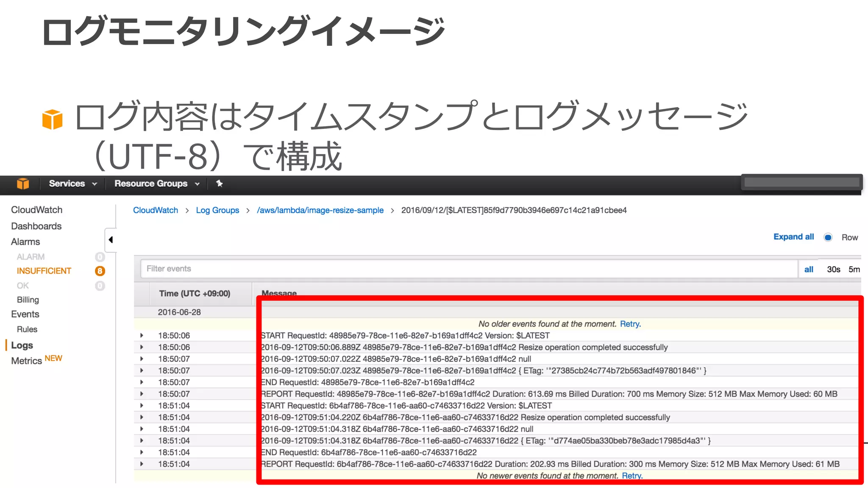Click the pin shortcut icon in navbar

tap(219, 183)
